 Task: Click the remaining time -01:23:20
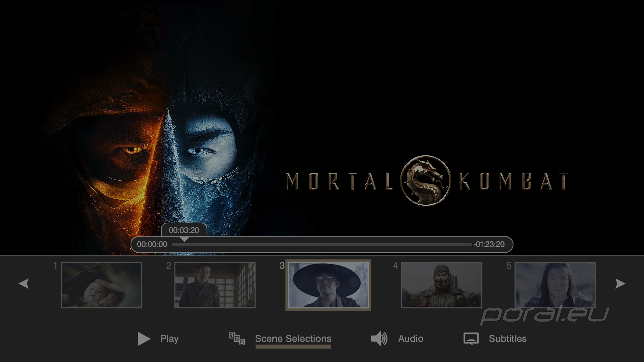[x=489, y=244]
